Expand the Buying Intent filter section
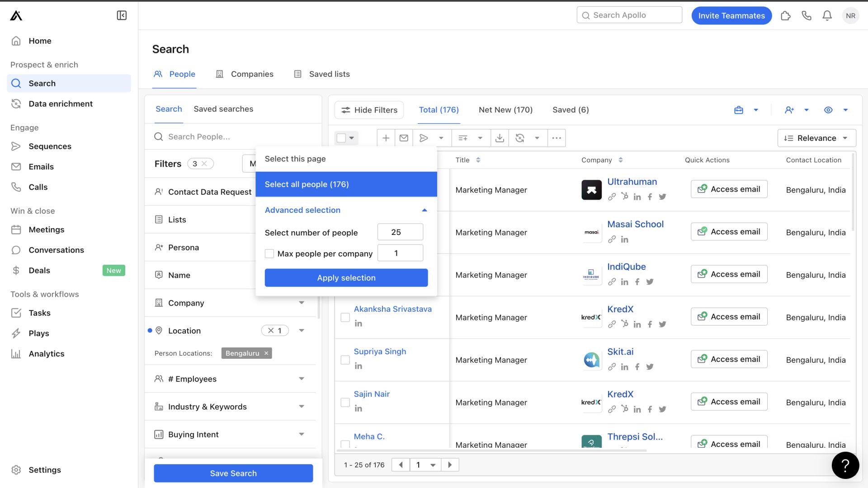This screenshot has width=868, height=488. click(x=302, y=434)
